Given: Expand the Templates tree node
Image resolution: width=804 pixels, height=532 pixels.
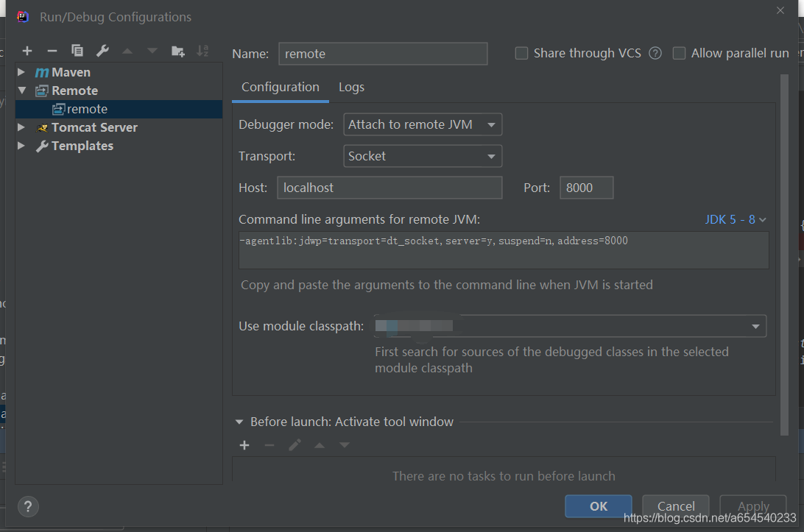Looking at the screenshot, I should pos(21,146).
